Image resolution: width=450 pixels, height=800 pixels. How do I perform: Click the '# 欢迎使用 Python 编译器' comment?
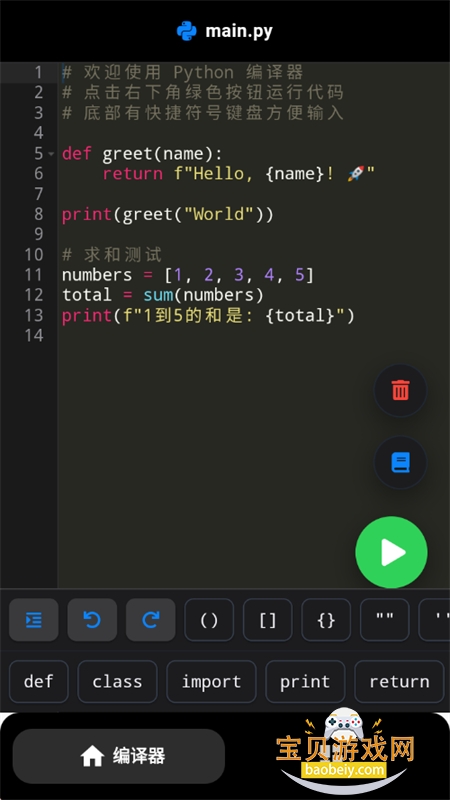point(183,72)
